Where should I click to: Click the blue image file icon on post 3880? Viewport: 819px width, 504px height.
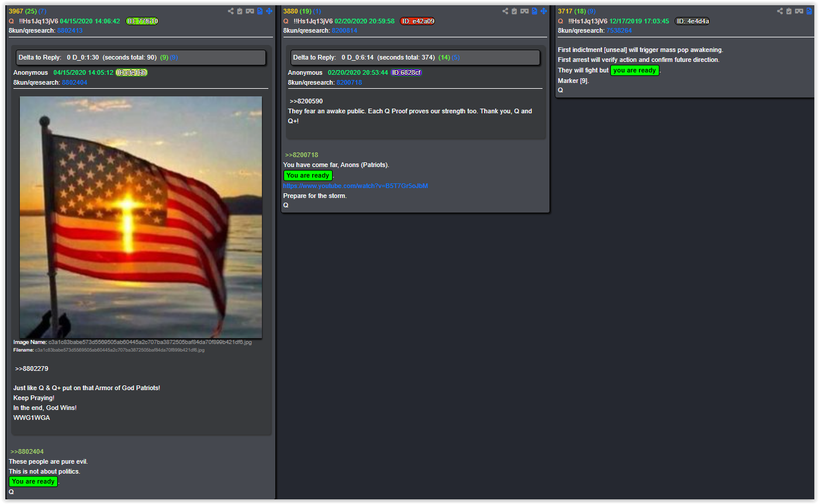[534, 11]
